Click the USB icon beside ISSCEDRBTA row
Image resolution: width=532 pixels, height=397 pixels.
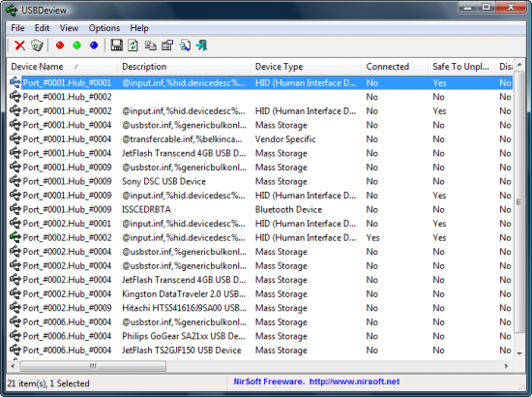pos(15,209)
